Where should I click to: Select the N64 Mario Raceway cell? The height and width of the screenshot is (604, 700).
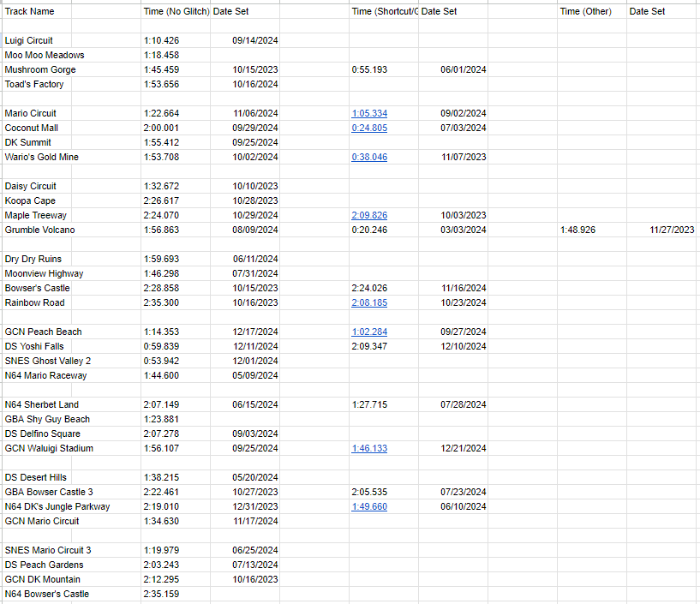[x=37, y=375]
